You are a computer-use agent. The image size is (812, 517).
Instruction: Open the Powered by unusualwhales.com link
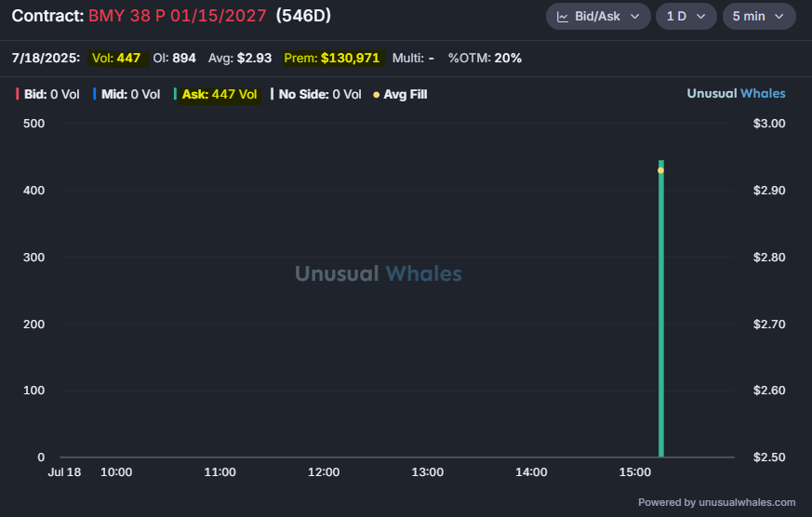pos(717,502)
